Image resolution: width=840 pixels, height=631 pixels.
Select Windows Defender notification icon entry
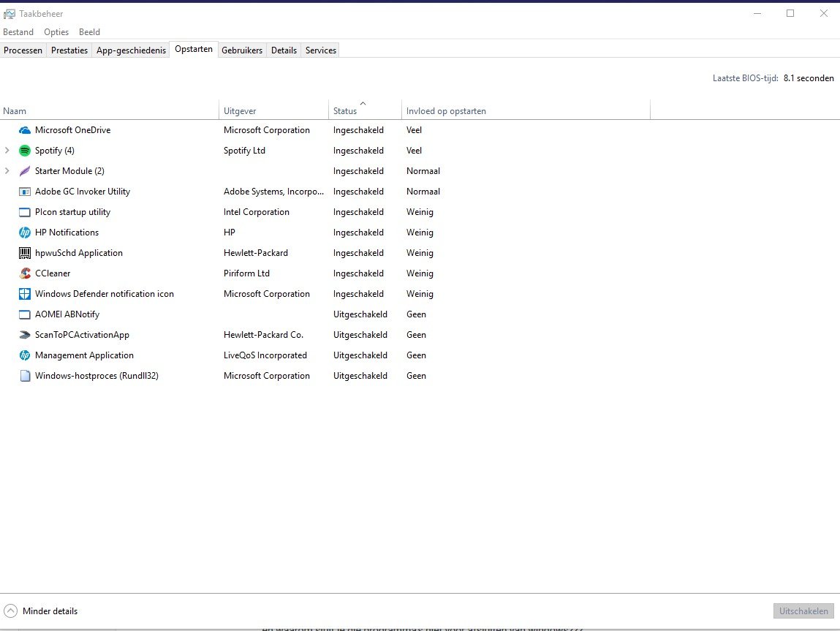(105, 293)
